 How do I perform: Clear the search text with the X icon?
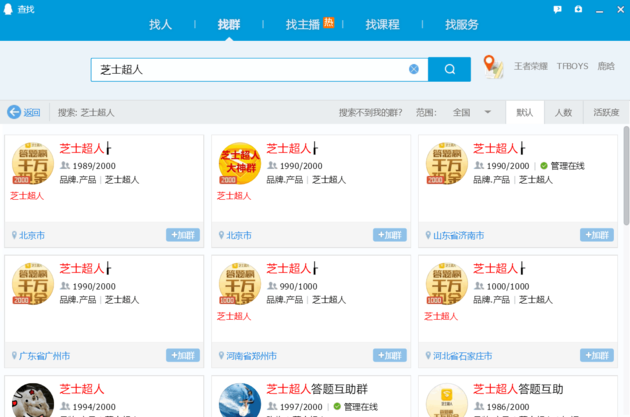pos(414,69)
